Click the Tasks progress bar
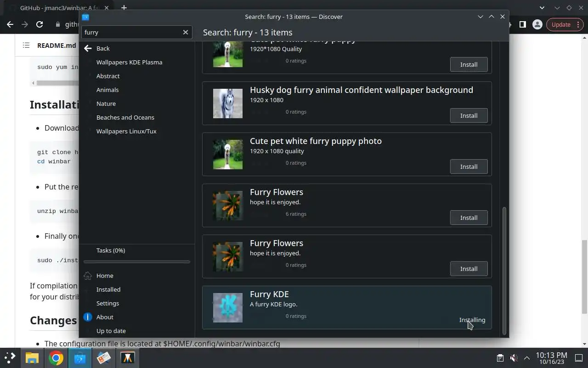The height and width of the screenshot is (368, 588). 137,262
